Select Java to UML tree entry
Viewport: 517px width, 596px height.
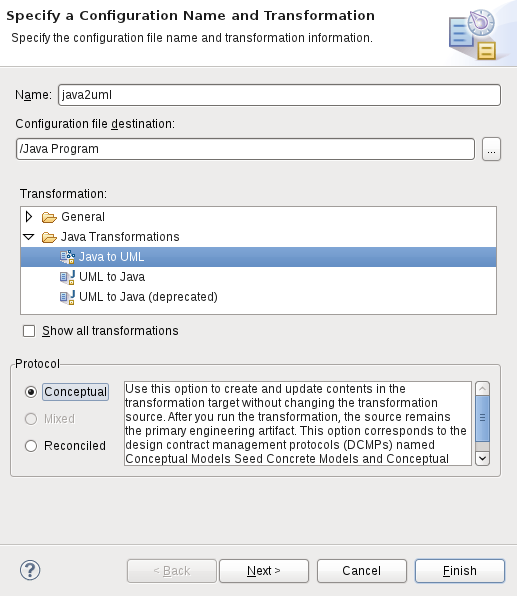click(258, 257)
